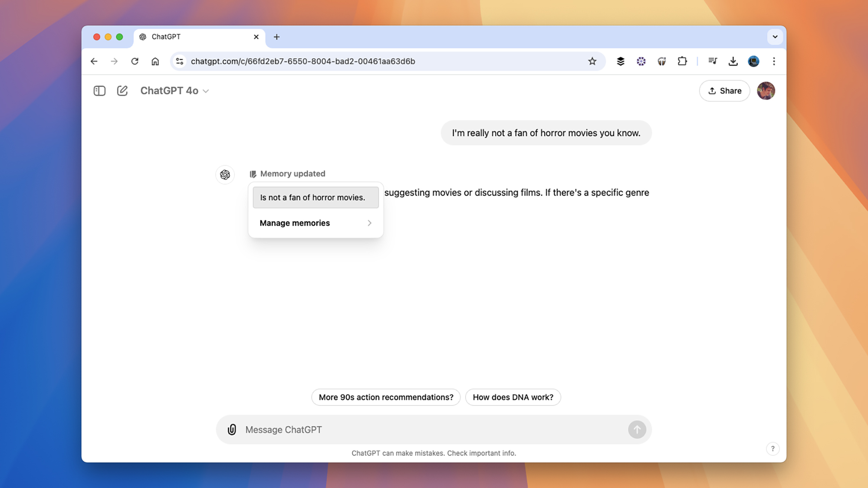Select Manage memories menu item

pyautogui.click(x=316, y=223)
